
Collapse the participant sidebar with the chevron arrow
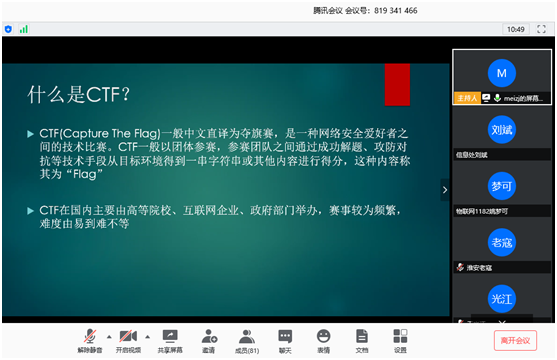point(445,190)
